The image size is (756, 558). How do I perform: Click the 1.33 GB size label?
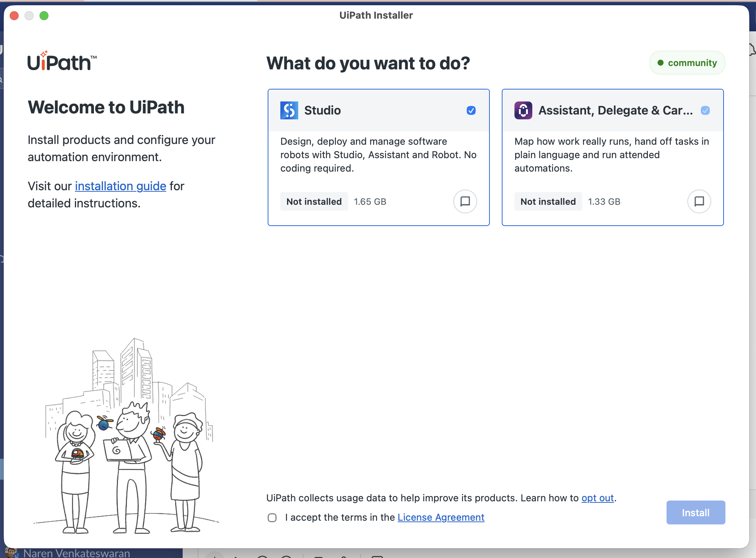(x=604, y=202)
